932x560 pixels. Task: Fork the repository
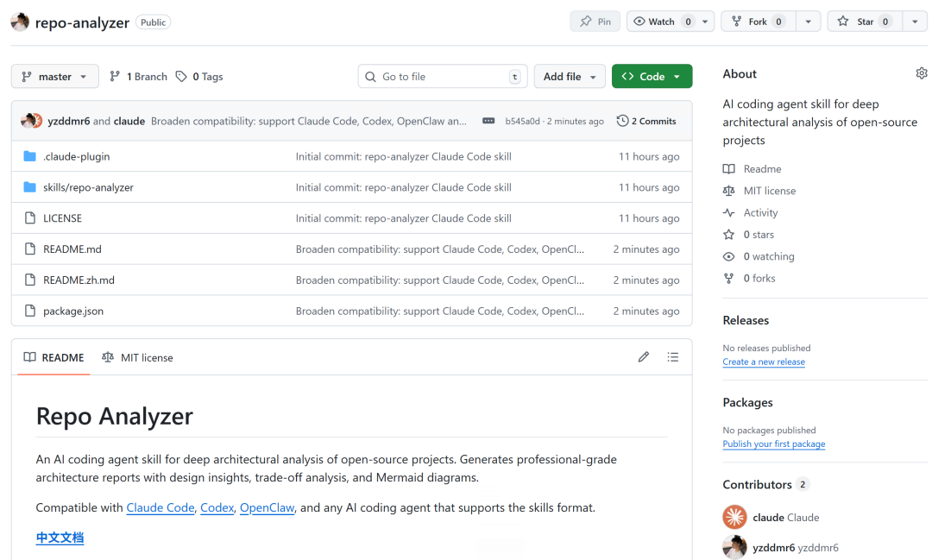click(x=759, y=22)
